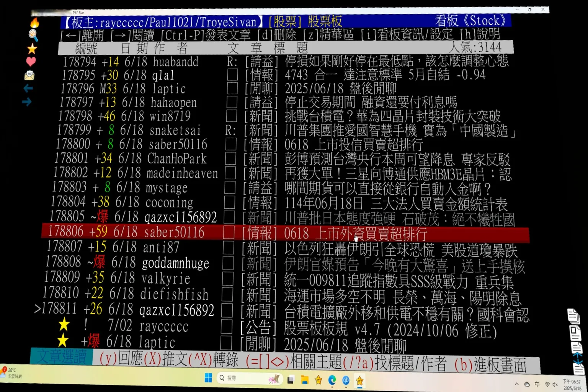Click the stacked documents icon at right
Viewport: 588px width, 392px height.
573,316
